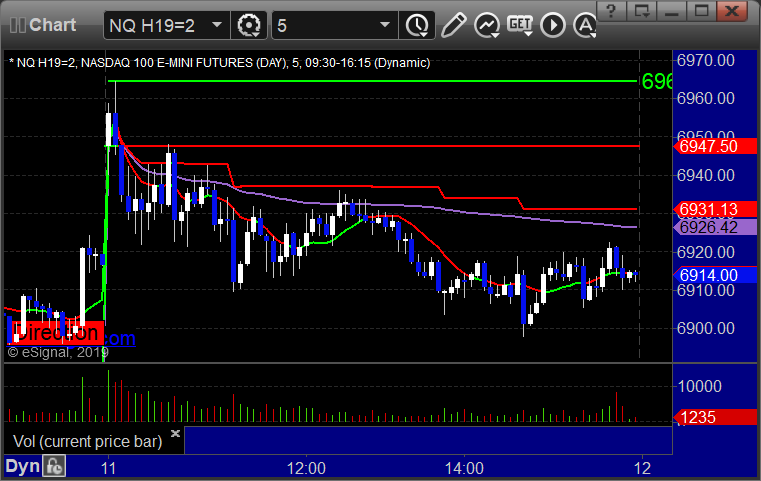Click the chart title NASDAQ 100 E-MINI FUTURES text
761x481 pixels.
click(x=166, y=63)
